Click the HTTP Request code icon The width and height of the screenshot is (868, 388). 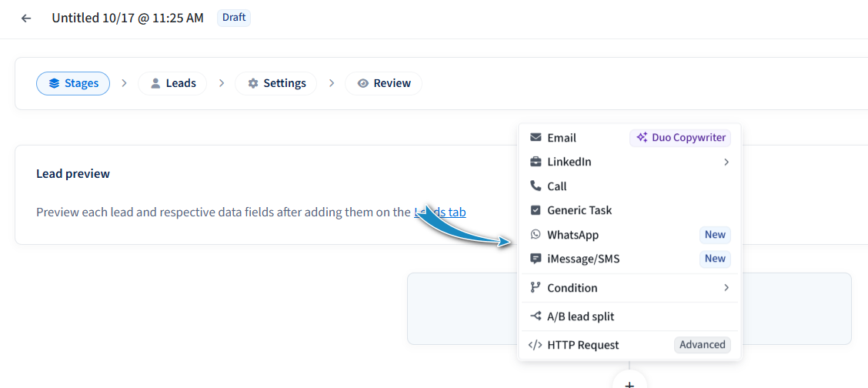click(536, 345)
